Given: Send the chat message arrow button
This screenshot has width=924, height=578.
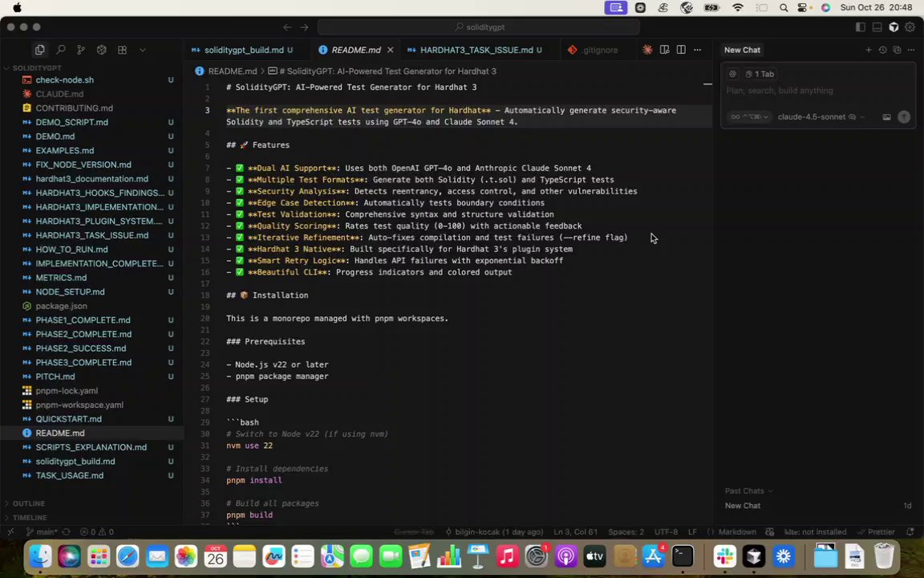Looking at the screenshot, I should pos(903,116).
